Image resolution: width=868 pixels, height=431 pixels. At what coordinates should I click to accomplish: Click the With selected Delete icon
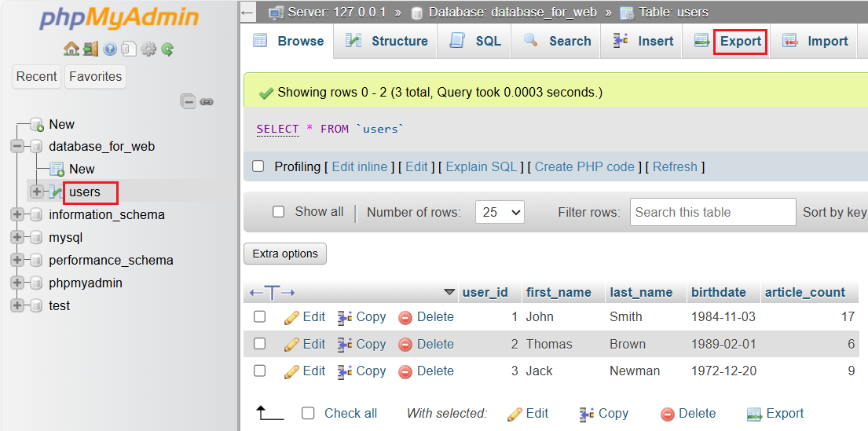[x=668, y=414]
